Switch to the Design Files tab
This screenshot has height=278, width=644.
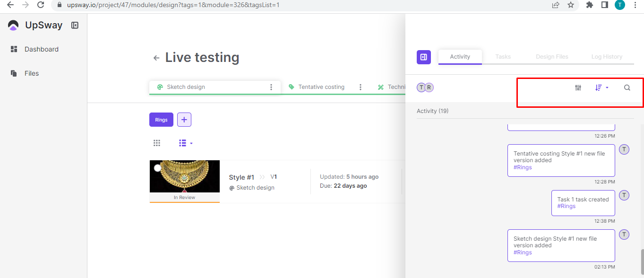552,57
